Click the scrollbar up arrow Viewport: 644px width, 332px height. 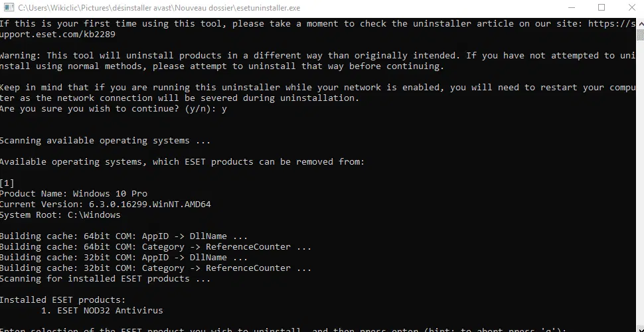(x=640, y=23)
